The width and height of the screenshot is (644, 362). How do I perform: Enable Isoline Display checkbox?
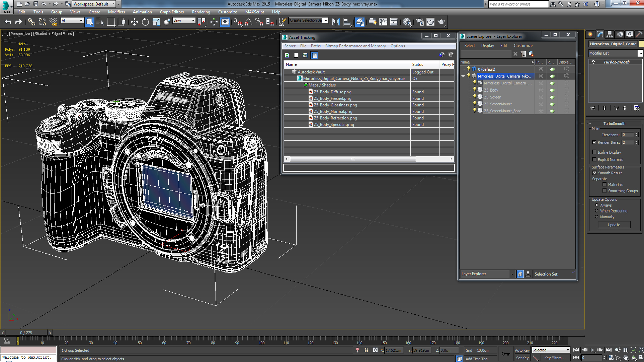(x=594, y=152)
